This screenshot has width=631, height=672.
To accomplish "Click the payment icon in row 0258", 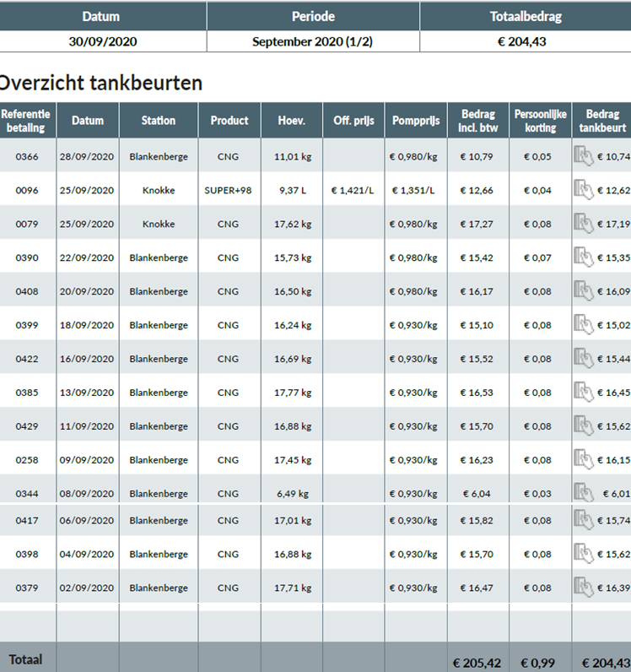I will pyautogui.click(x=584, y=459).
